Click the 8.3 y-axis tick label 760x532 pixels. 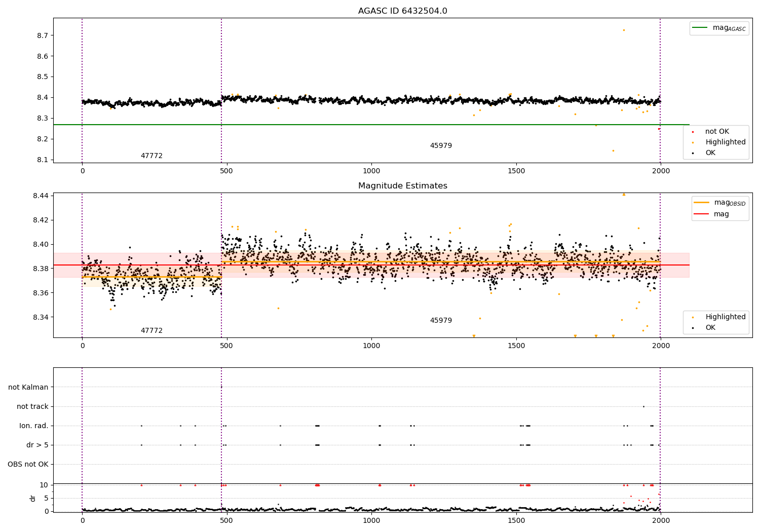tap(43, 119)
